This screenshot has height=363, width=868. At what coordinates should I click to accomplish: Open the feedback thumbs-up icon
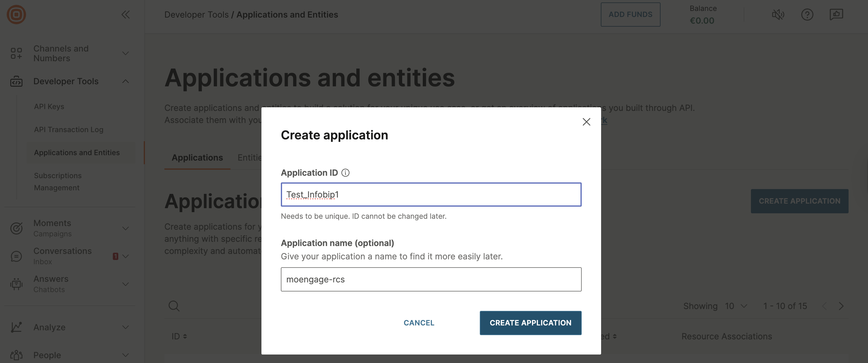click(836, 15)
